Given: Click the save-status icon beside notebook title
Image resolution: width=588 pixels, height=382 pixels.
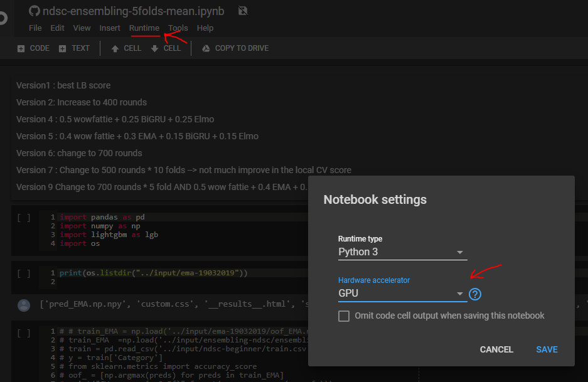Looking at the screenshot, I should (x=243, y=11).
